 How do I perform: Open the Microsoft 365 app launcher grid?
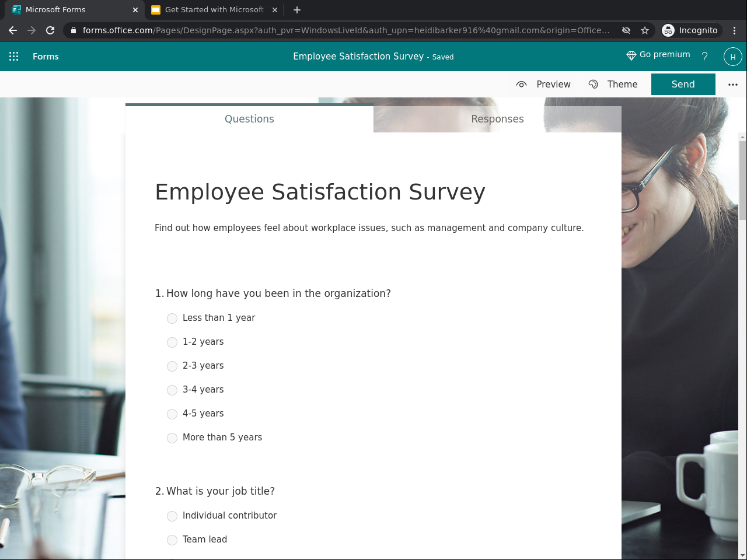[x=14, y=57]
